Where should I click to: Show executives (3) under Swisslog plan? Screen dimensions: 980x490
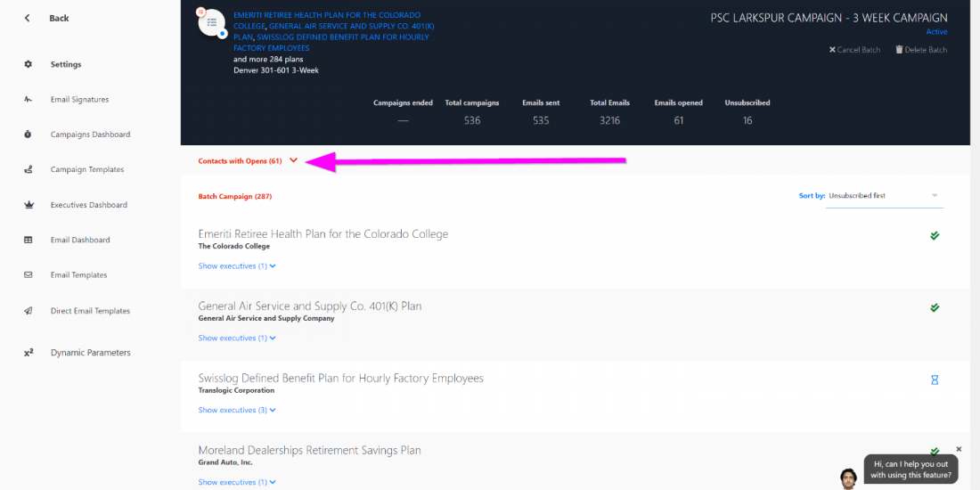click(237, 410)
